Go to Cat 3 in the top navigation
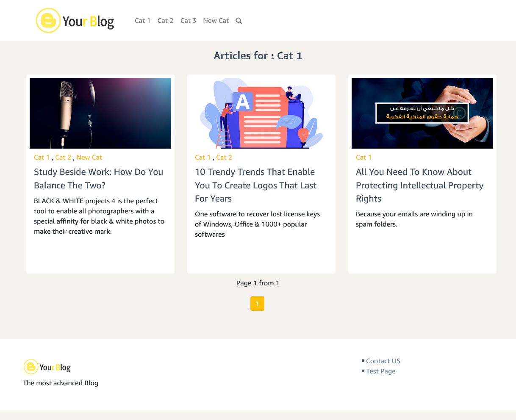Image resolution: width=516 pixels, height=420 pixels. [188, 21]
